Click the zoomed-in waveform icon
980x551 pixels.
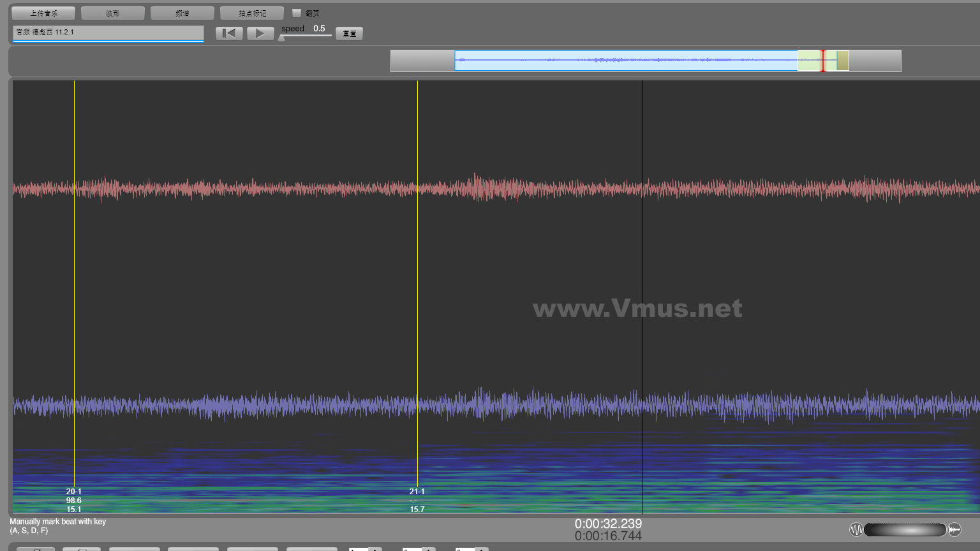point(856,529)
